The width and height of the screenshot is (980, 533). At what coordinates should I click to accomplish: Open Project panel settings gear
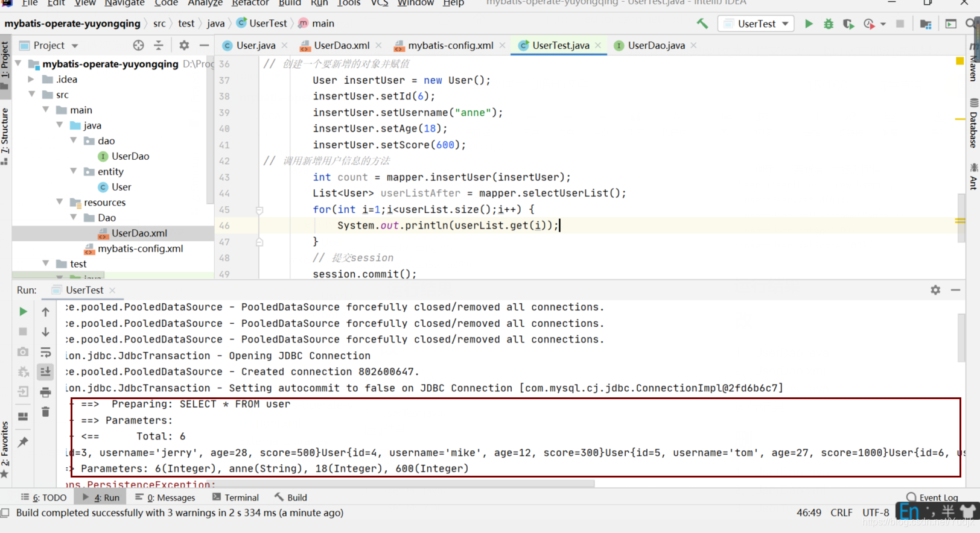point(184,45)
